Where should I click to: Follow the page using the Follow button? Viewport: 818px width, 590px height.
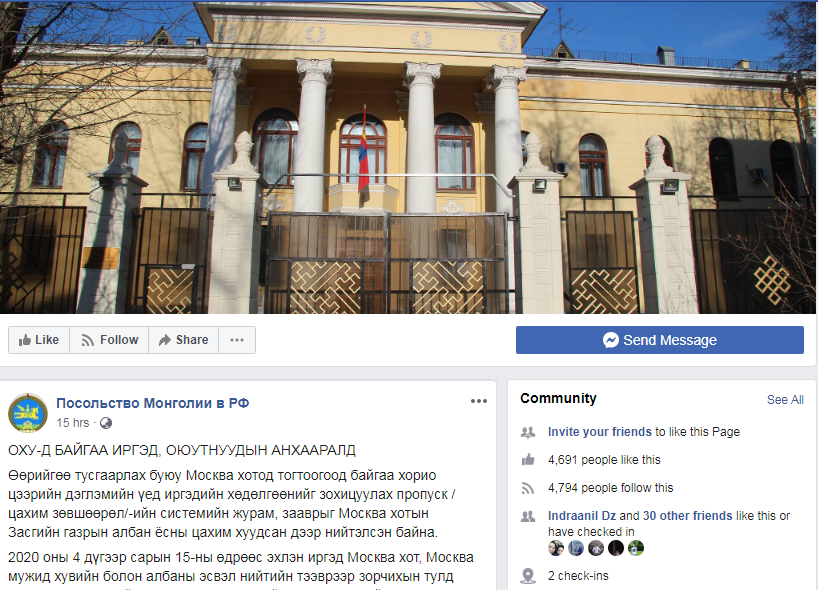click(x=109, y=340)
